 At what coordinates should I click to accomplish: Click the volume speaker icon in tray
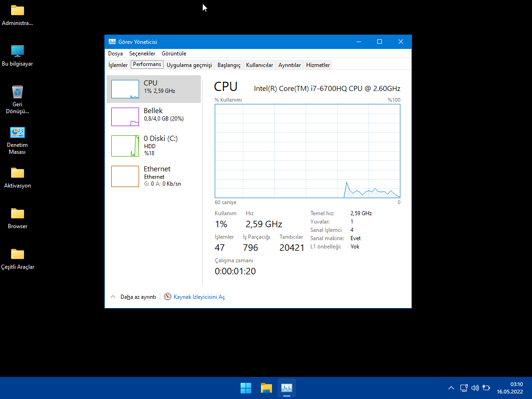click(x=475, y=388)
